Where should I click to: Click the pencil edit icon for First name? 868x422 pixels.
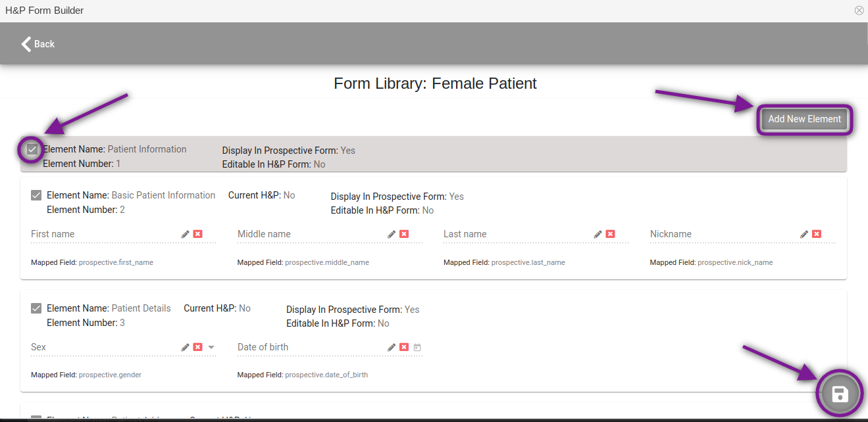186,234
